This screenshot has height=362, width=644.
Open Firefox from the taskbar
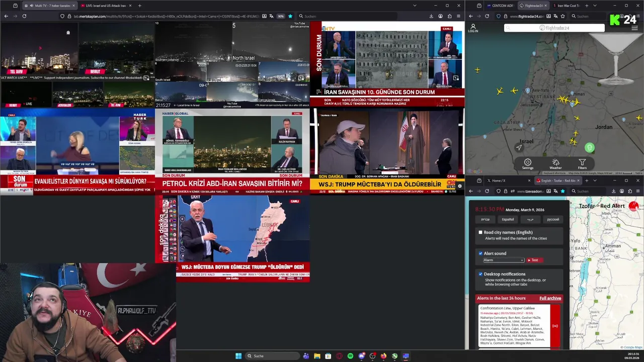(x=383, y=356)
